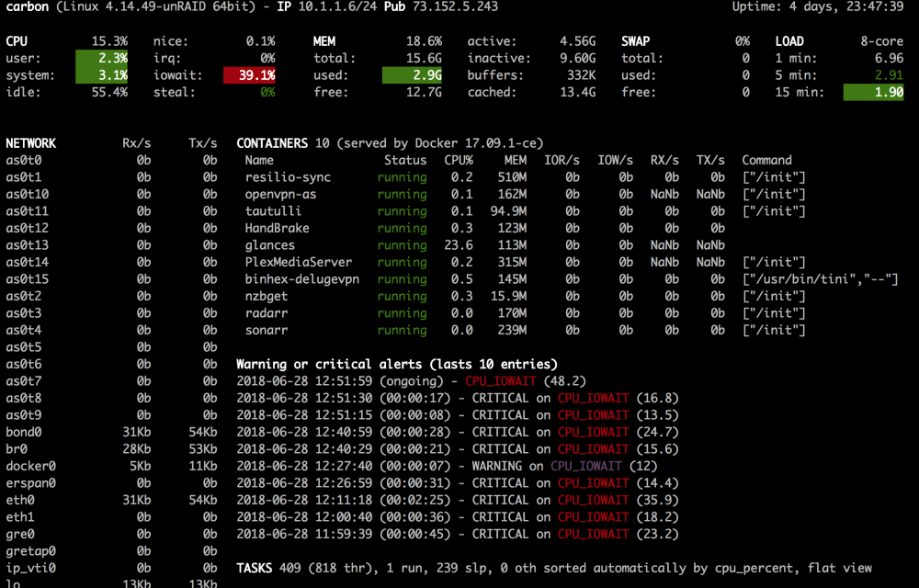Select the glances container name
This screenshot has height=588, width=919.
(x=269, y=245)
